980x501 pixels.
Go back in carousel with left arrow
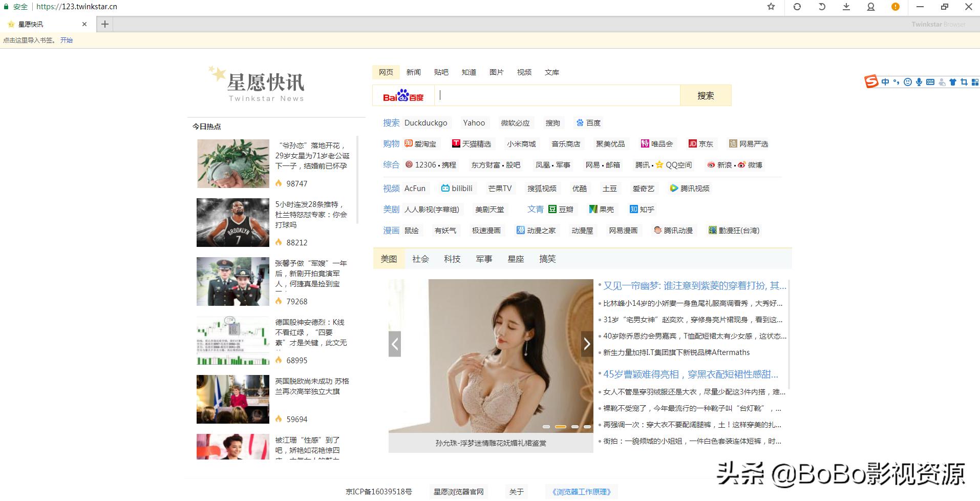pos(395,344)
